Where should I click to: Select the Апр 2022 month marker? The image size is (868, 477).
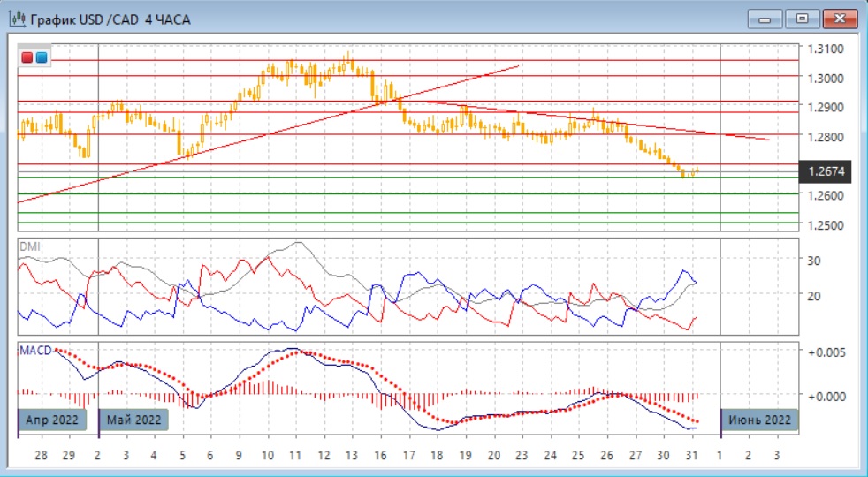tap(52, 420)
